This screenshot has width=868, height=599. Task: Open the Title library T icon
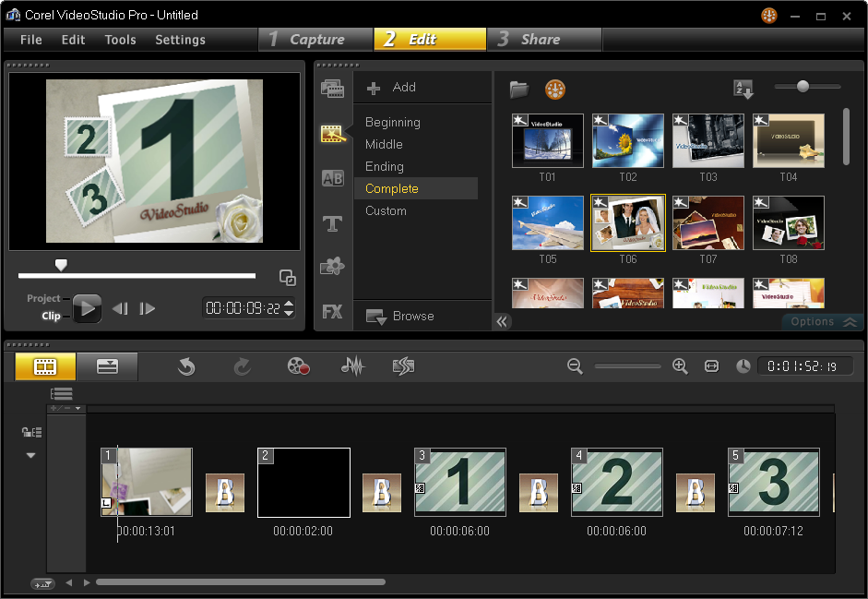[x=332, y=222]
